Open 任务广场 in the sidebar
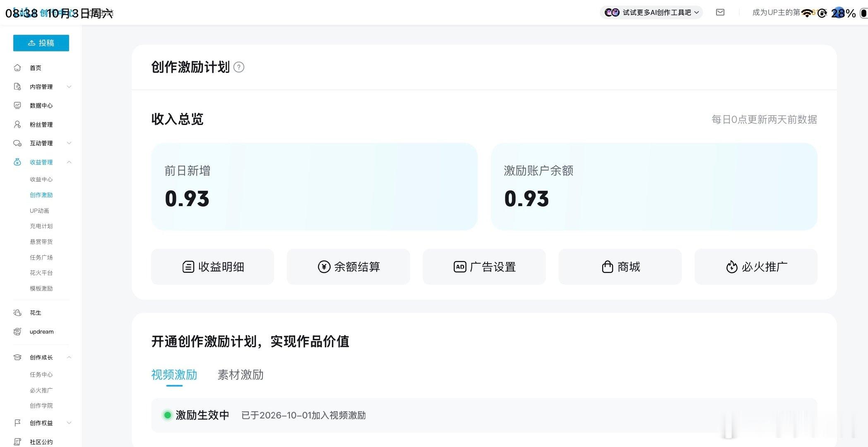 (x=41, y=257)
